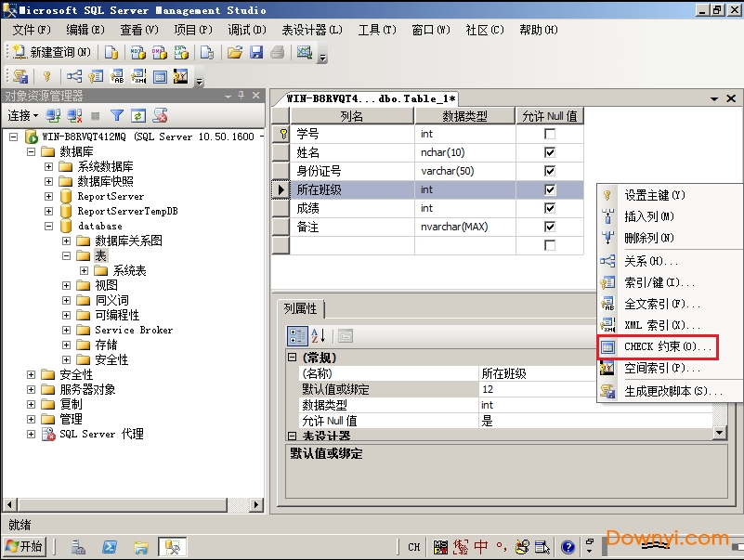Toggle Allow Null checkbox for 学号 row
The height and width of the screenshot is (560, 744).
550,134
